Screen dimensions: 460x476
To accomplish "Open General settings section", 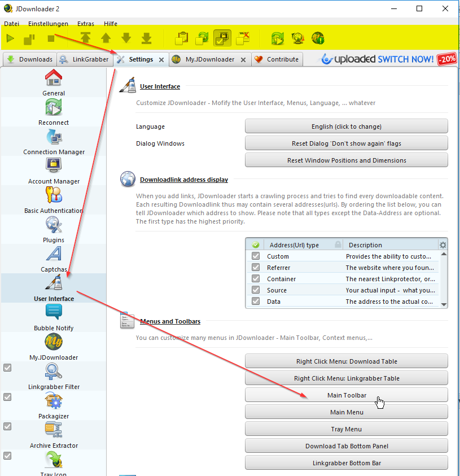I will [54, 82].
